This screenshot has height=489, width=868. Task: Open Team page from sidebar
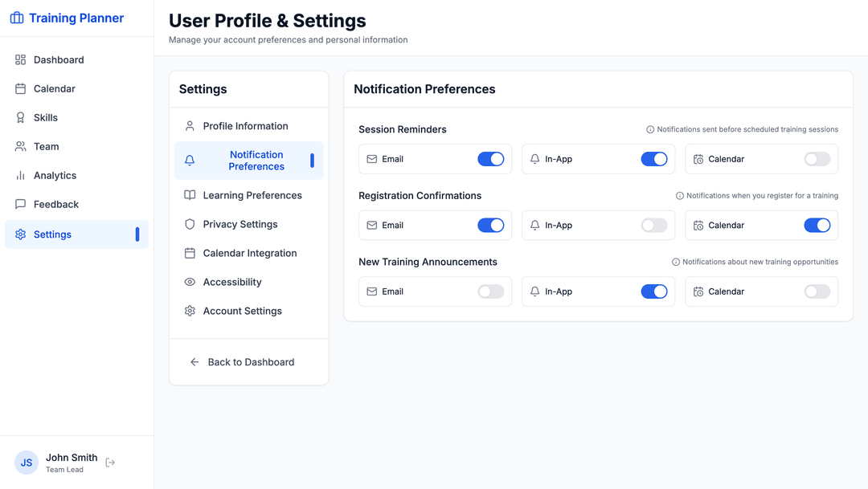(47, 146)
